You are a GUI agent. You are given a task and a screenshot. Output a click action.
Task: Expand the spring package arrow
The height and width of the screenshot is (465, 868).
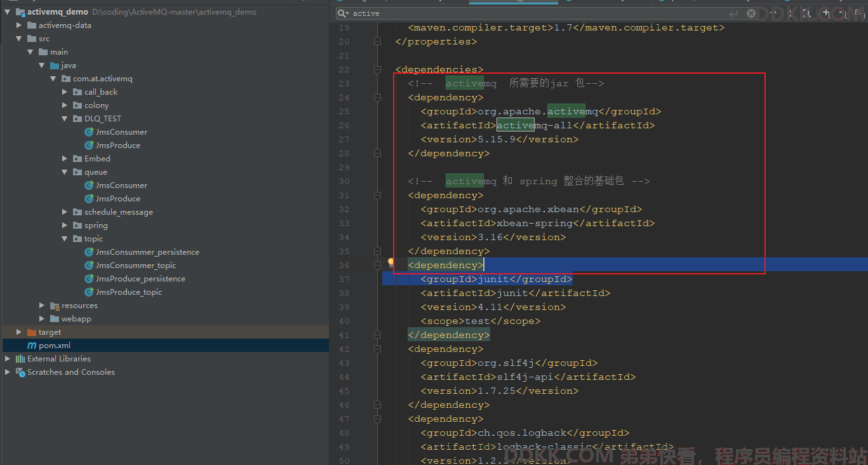tap(65, 226)
